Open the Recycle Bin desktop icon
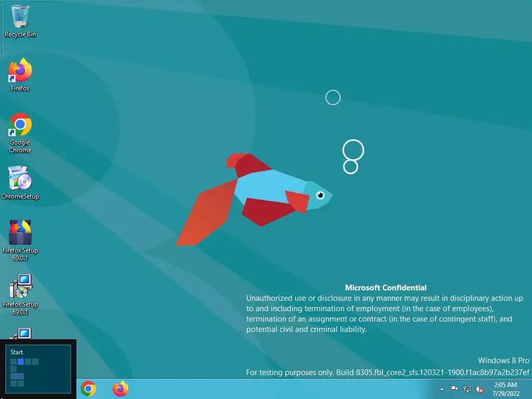The height and width of the screenshot is (399, 532). (x=20, y=21)
